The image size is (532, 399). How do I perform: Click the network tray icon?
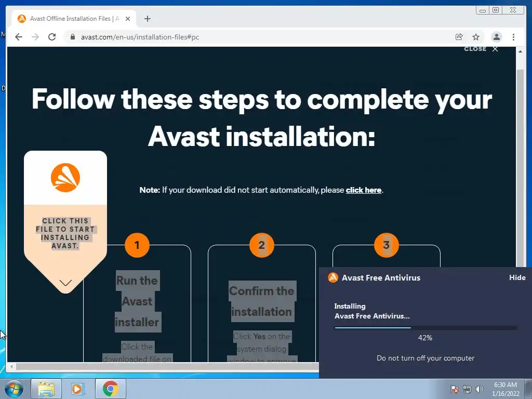[467, 389]
